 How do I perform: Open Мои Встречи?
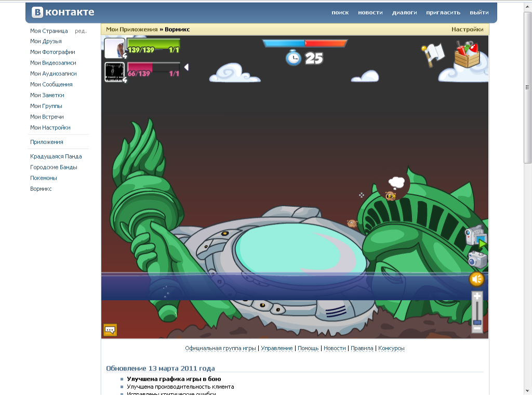pos(47,117)
